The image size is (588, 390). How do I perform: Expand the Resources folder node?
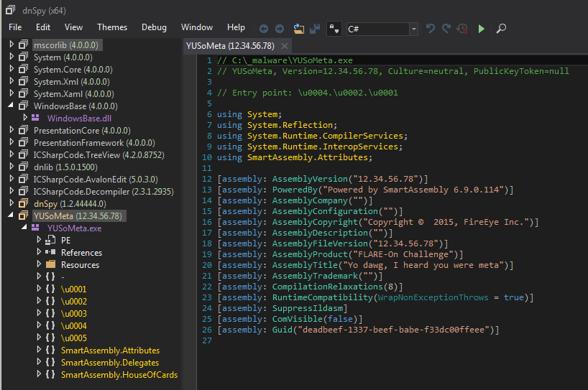(38, 265)
